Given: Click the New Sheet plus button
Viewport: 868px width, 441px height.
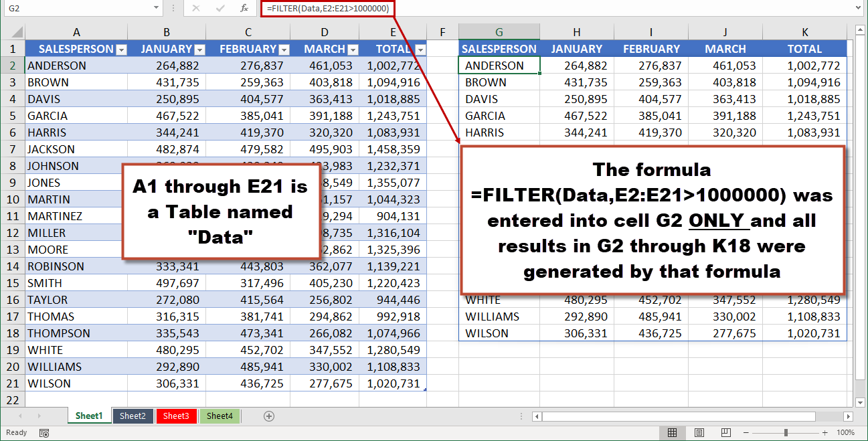Looking at the screenshot, I should pyautogui.click(x=268, y=416).
